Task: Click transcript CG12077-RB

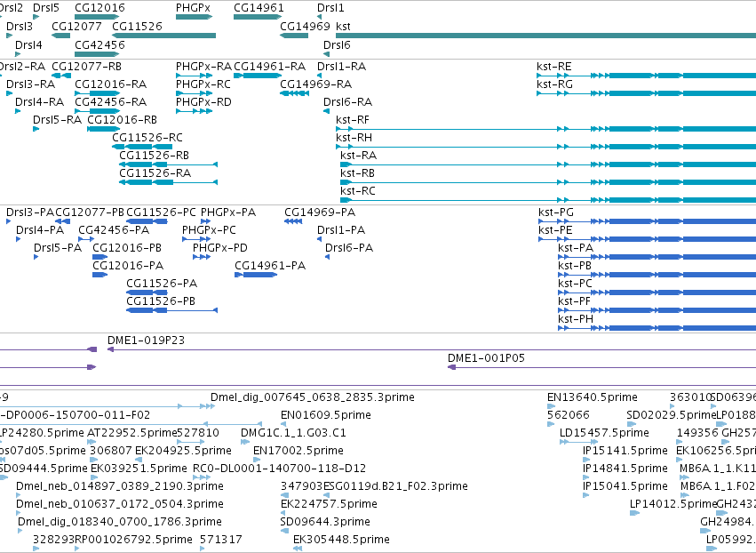Action: coord(87,67)
